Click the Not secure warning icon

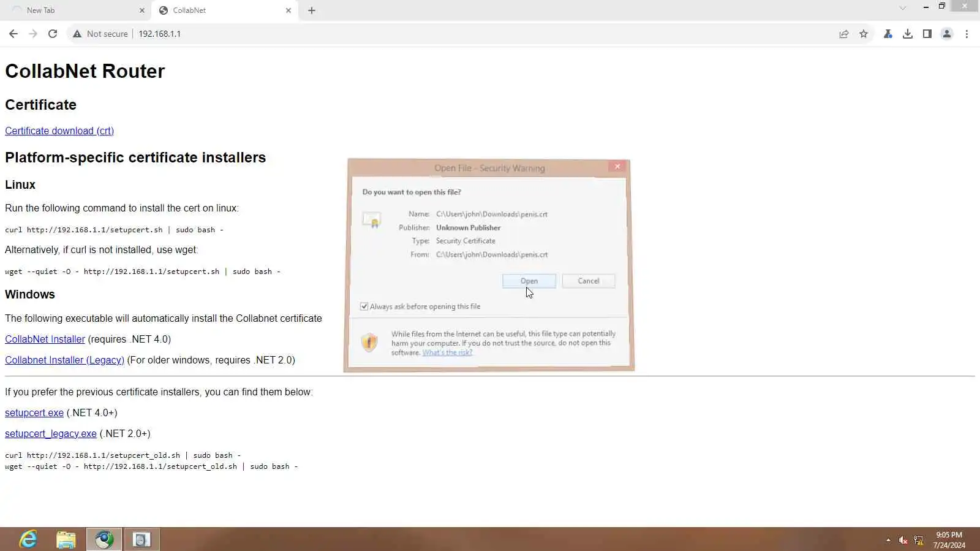click(x=77, y=34)
